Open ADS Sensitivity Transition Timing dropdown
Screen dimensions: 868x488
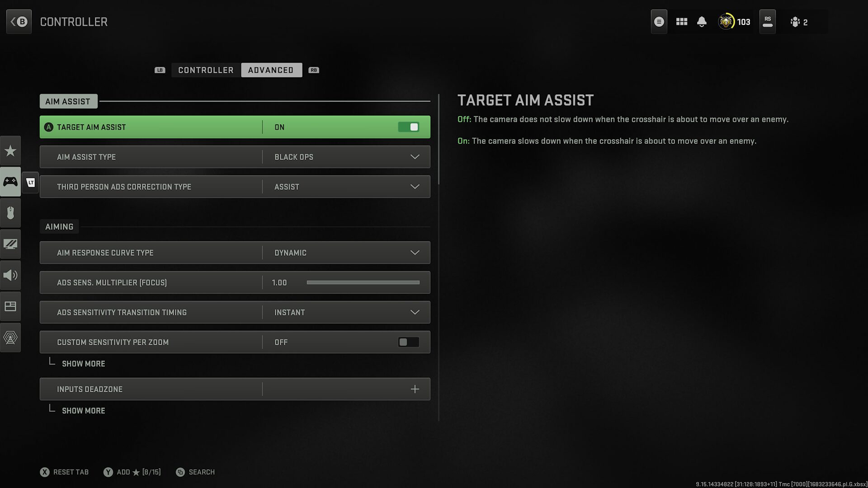click(x=415, y=312)
